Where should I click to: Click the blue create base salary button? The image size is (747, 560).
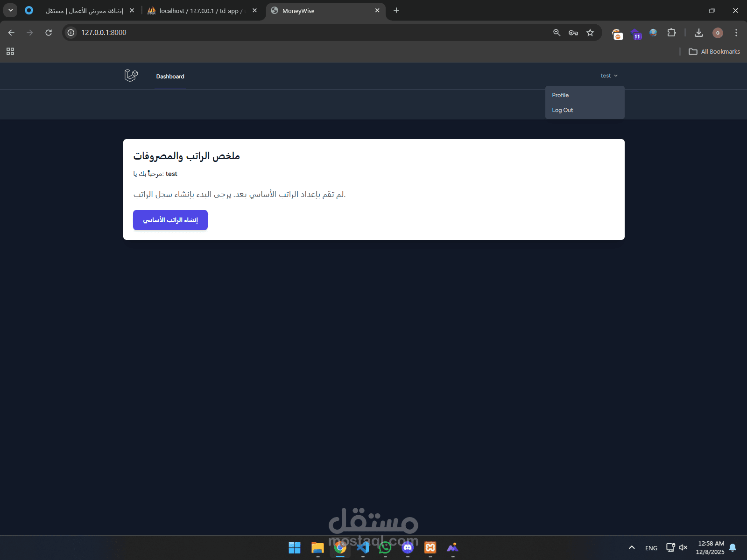[x=170, y=220]
